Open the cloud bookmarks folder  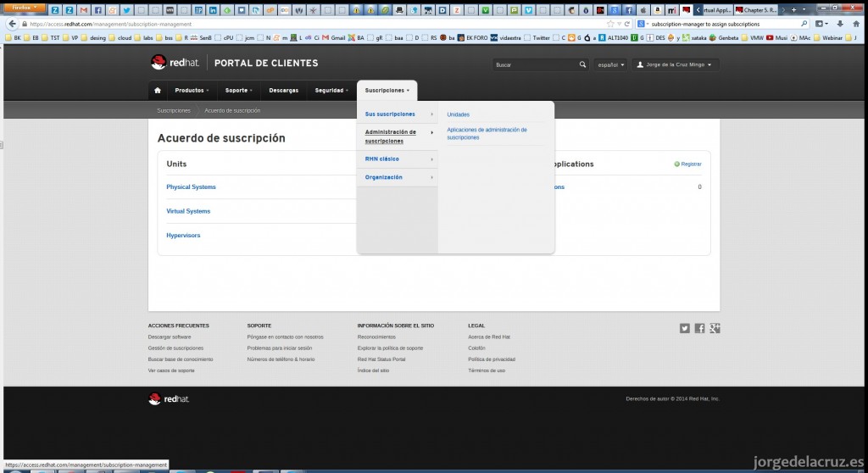point(120,37)
